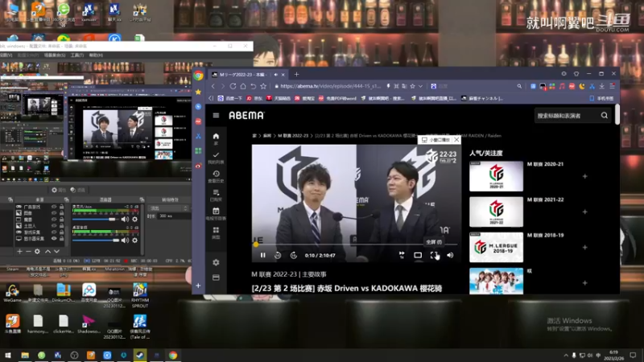Open genres grid in ABEMA sidebar

point(216,232)
